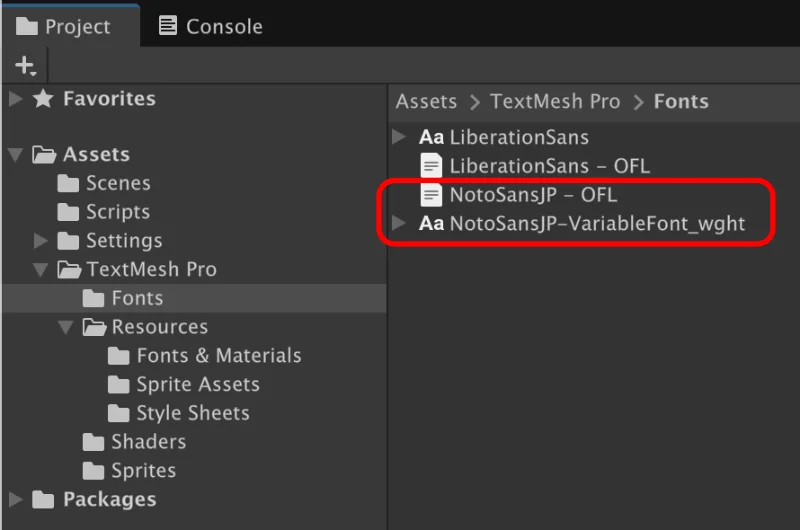Viewport: 800px width, 530px height.
Task: Go to Assets in the breadcrumb path
Action: [x=427, y=102]
